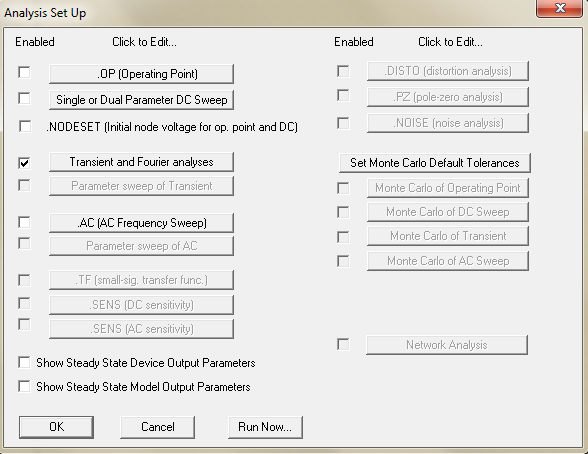This screenshot has width=588, height=454.
Task: Edit the .AC (AC Frequency Sweep) settings
Action: point(141,223)
